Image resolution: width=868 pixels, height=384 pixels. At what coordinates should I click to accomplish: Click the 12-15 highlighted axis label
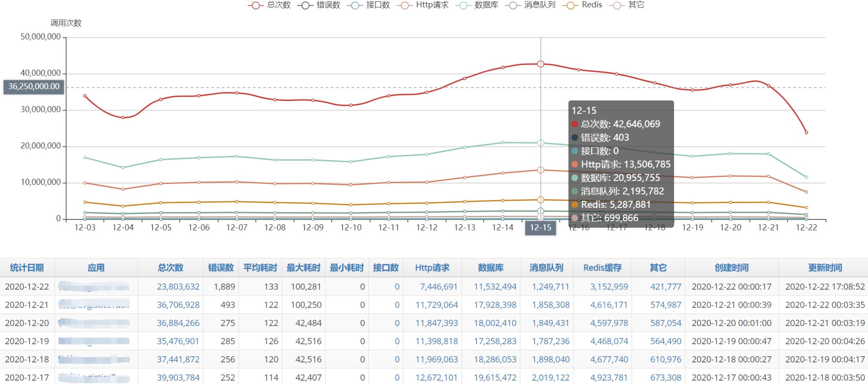(x=540, y=227)
